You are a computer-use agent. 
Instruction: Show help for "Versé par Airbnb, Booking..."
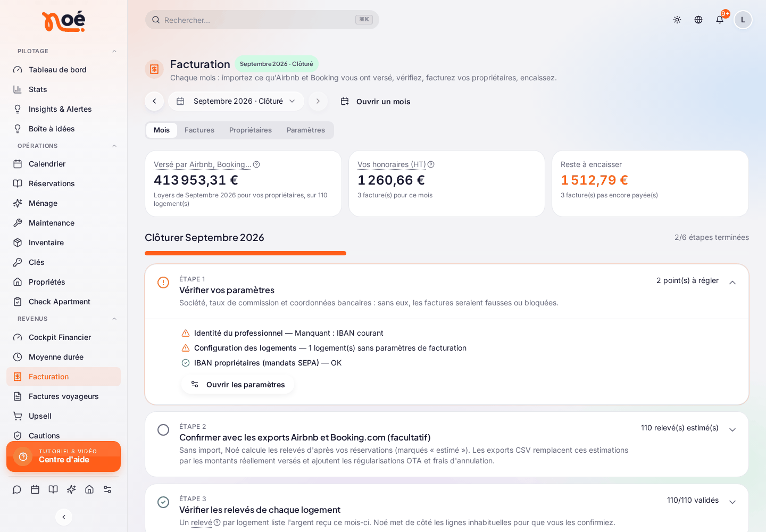coord(256,164)
